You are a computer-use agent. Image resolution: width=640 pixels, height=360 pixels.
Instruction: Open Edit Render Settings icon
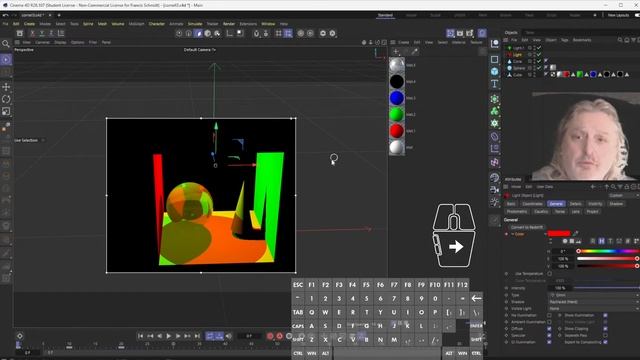470,33
